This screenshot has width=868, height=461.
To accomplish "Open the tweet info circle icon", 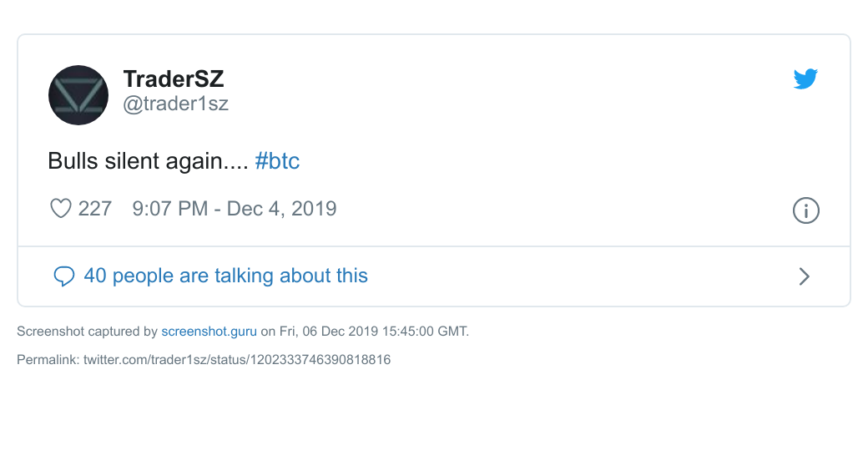I will 805,210.
